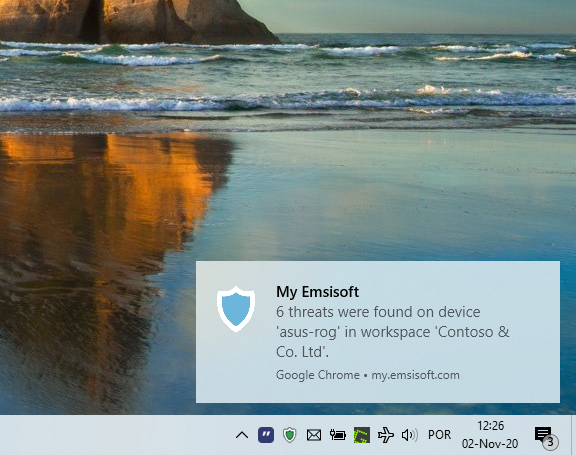Open the POR input language switcher
Viewport: 576px width, 455px height.
point(439,435)
